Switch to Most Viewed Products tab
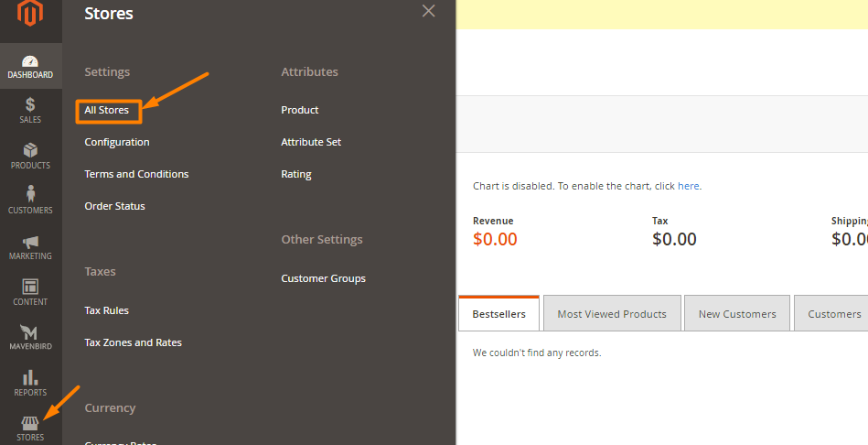 click(x=612, y=314)
